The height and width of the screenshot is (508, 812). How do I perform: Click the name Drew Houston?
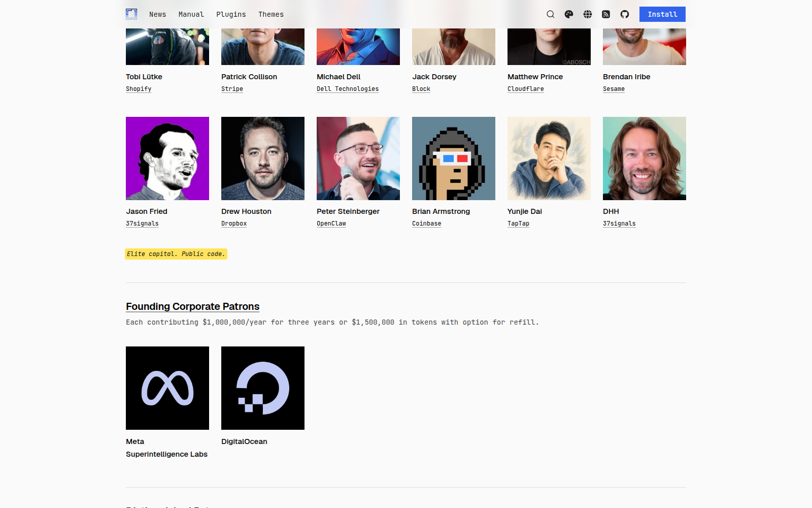(246, 211)
